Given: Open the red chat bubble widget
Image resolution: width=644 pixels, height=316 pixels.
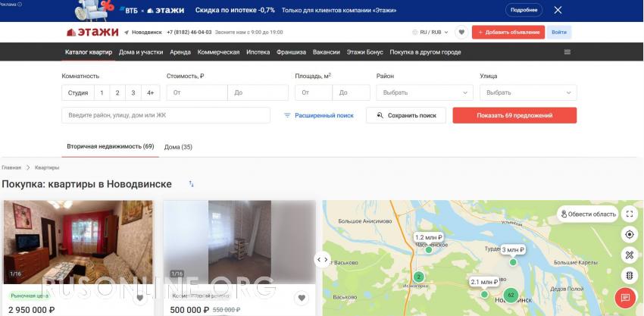Looking at the screenshot, I should [x=624, y=298].
